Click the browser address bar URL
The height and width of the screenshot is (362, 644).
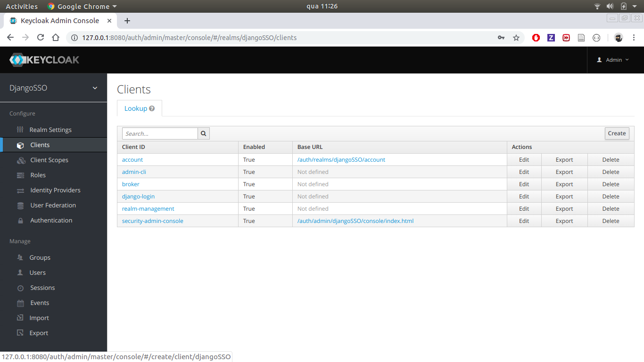[x=189, y=38]
